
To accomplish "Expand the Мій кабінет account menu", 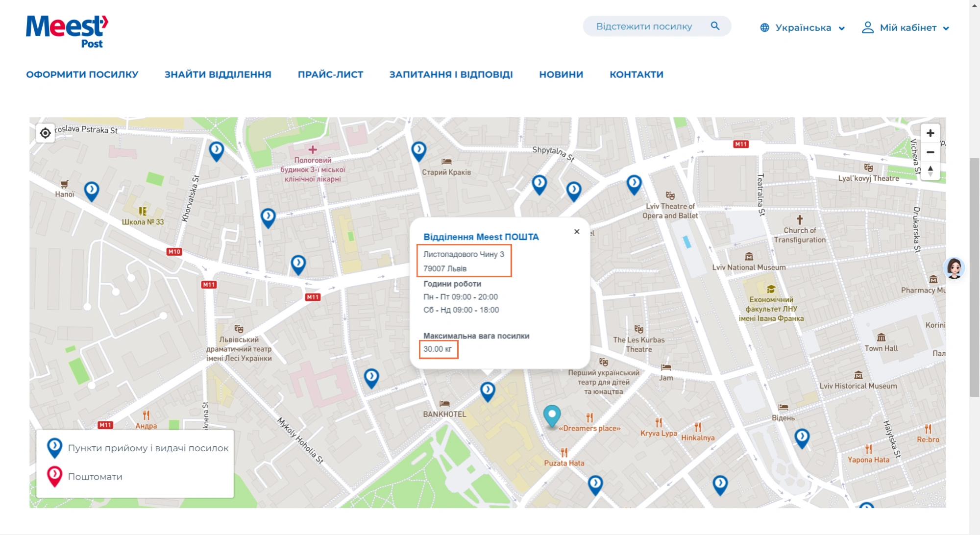I will [906, 28].
